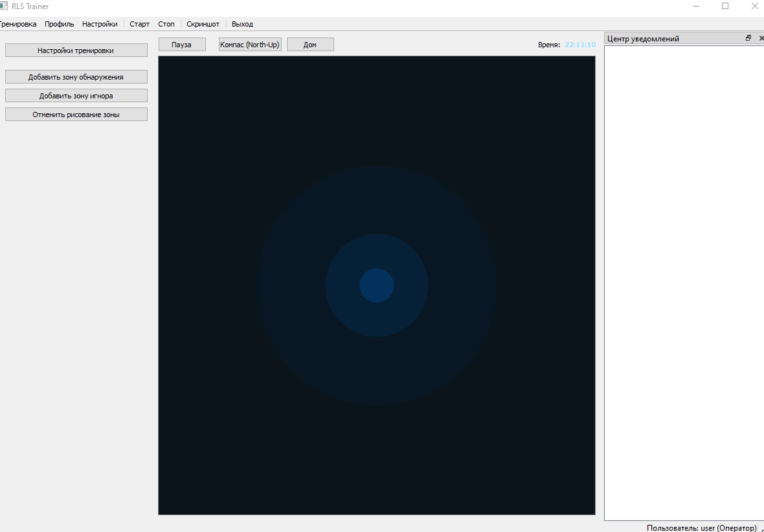Click Отменить рисование зоны
This screenshot has height=532, width=764.
(76, 115)
